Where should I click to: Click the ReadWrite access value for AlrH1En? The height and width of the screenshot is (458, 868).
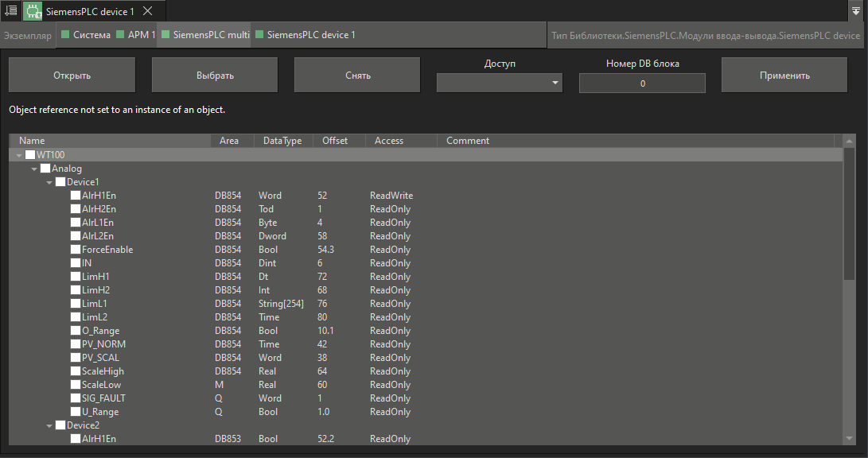pyautogui.click(x=391, y=196)
